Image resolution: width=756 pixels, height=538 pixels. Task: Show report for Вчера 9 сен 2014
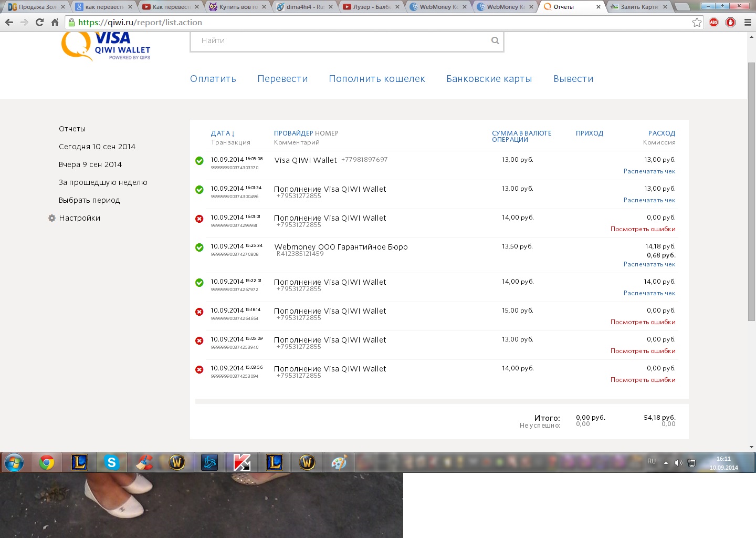point(90,164)
